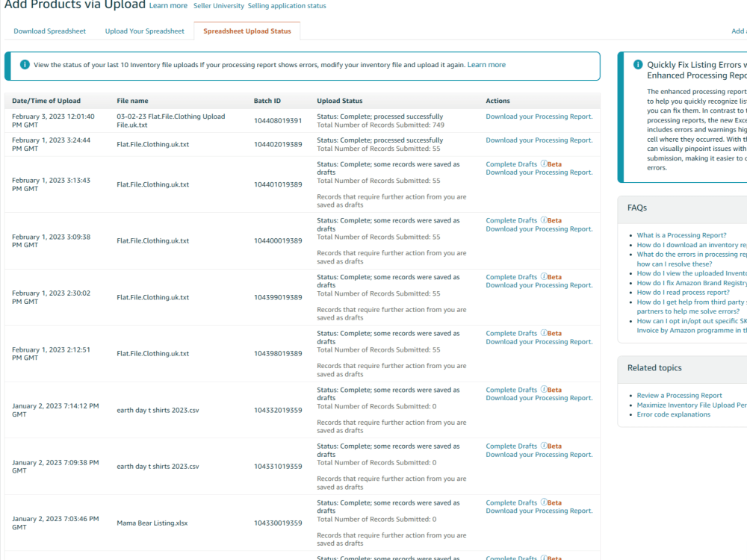
Task: Download Processing Report for batch 104408019391
Action: pos(539,116)
